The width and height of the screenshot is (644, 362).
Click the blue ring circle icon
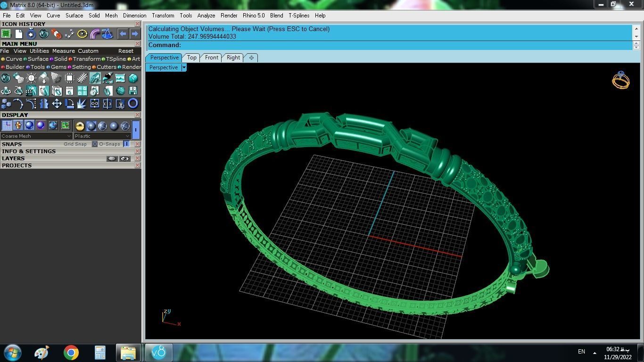coord(133,103)
